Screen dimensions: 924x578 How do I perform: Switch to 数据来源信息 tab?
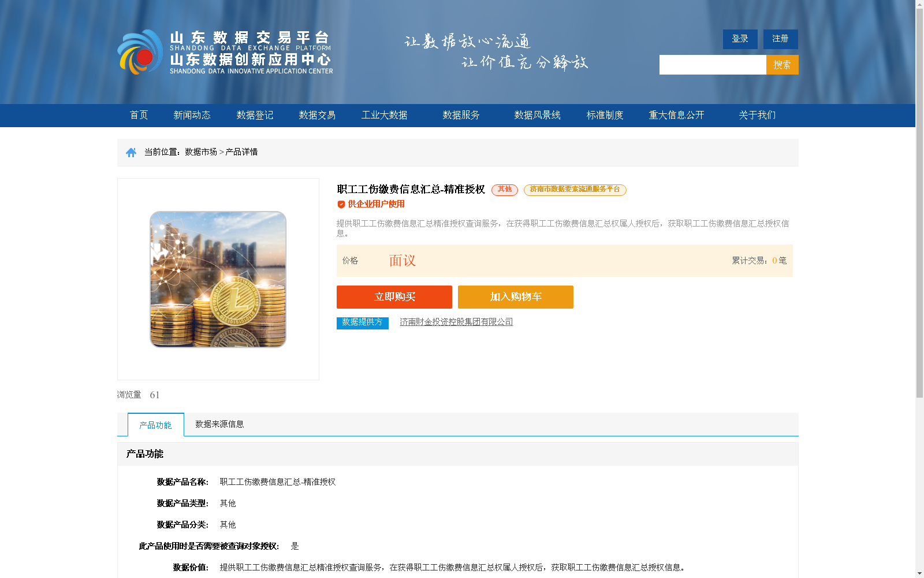(219, 424)
